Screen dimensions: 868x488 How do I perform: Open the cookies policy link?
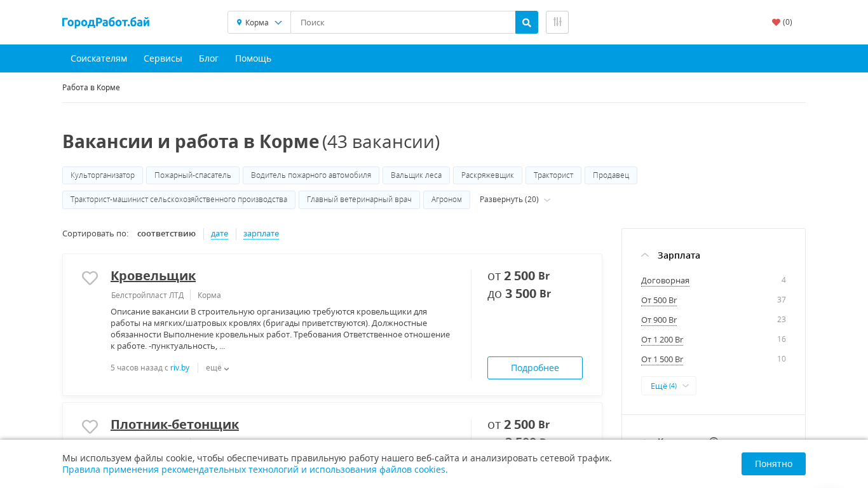pyautogui.click(x=255, y=470)
